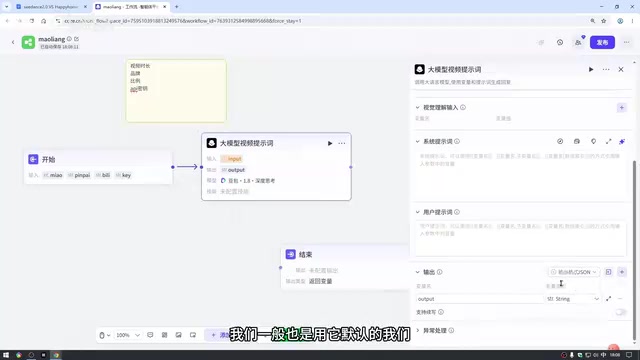Click the miao input tag in 开始 node
This screenshot has height=360, width=640.
coord(53,176)
